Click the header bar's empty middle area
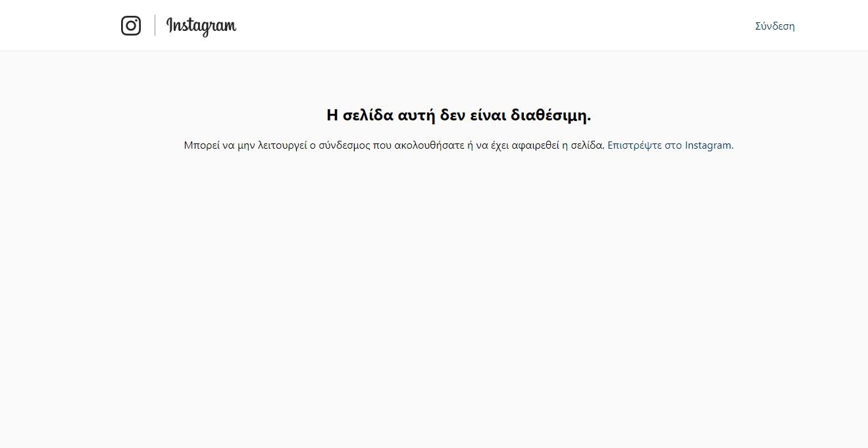This screenshot has height=448, width=868. [494, 26]
